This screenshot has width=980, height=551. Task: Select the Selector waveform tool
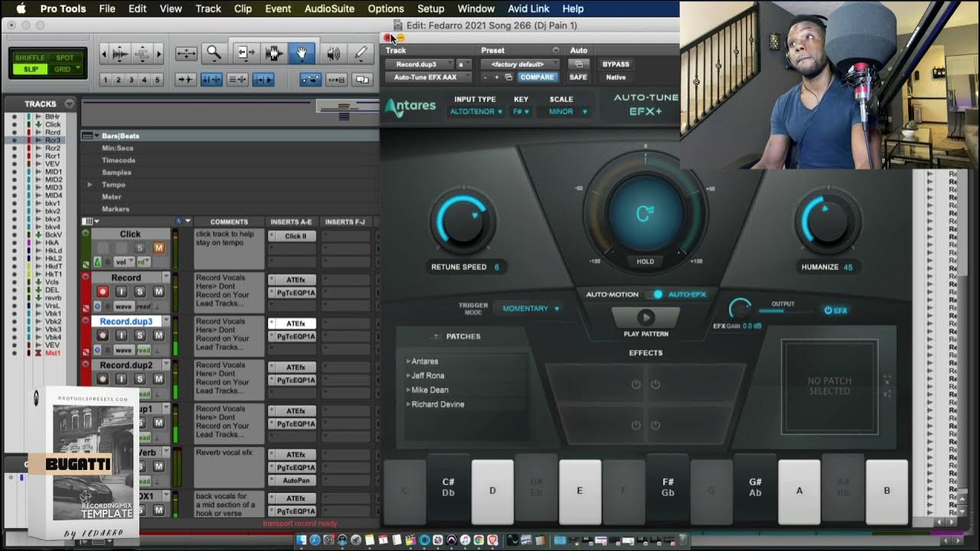tap(274, 54)
